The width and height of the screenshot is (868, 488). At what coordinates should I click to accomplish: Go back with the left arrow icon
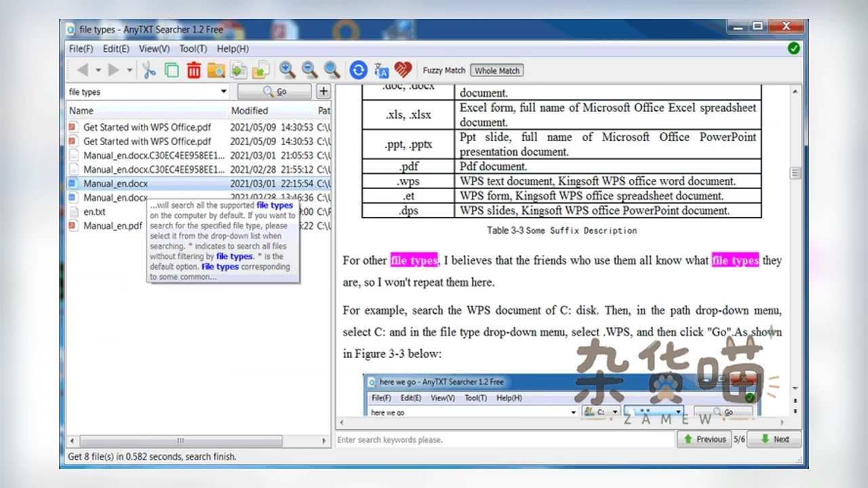click(83, 70)
